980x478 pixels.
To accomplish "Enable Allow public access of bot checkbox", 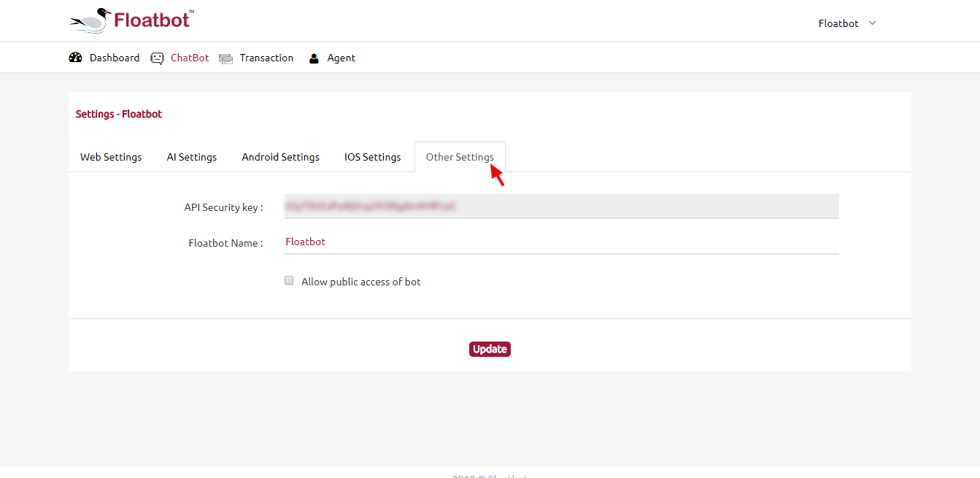I will click(289, 281).
